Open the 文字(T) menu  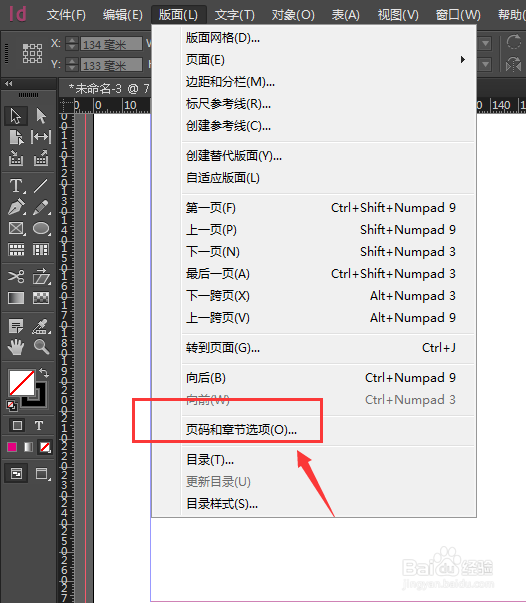tap(235, 15)
